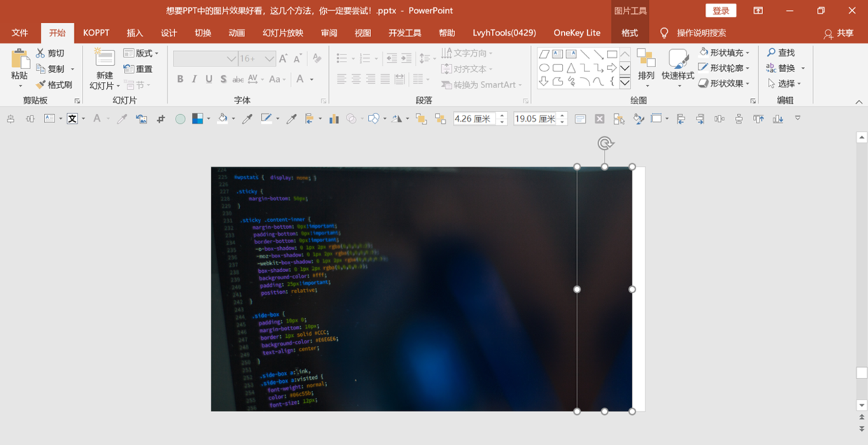Decrease font size with the smaller A icon
The height and width of the screenshot is (445, 868).
click(x=297, y=58)
